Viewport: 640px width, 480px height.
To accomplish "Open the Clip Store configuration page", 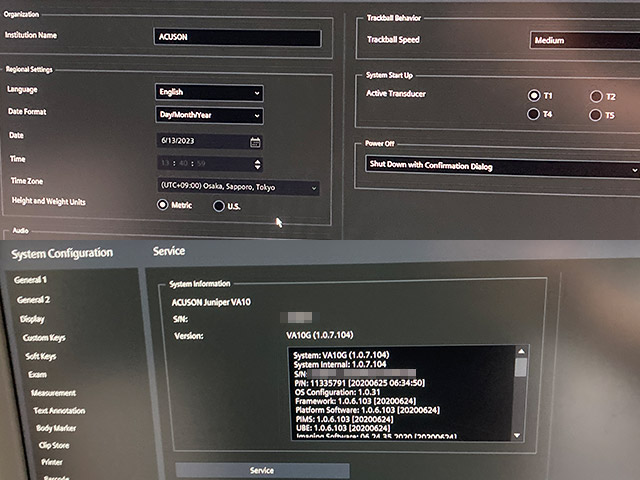I will click(x=54, y=445).
